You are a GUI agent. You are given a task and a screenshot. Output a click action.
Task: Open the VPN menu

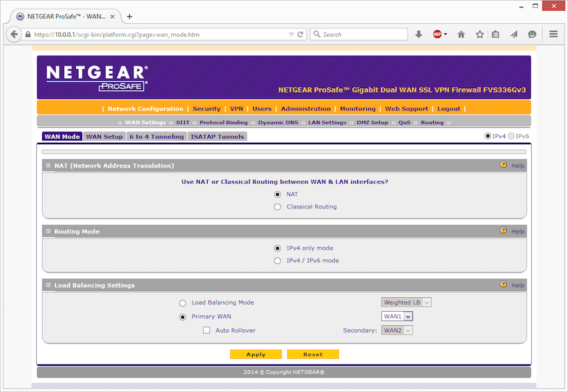237,109
